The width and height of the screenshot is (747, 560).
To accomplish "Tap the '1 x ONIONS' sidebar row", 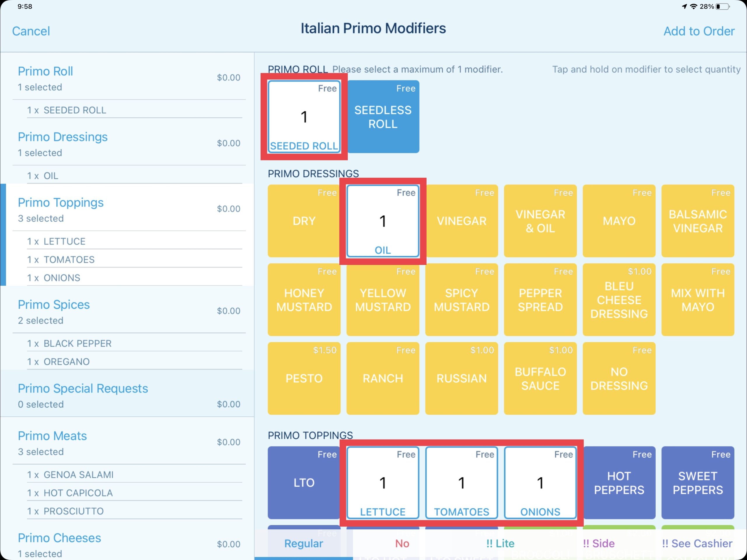I will [135, 278].
